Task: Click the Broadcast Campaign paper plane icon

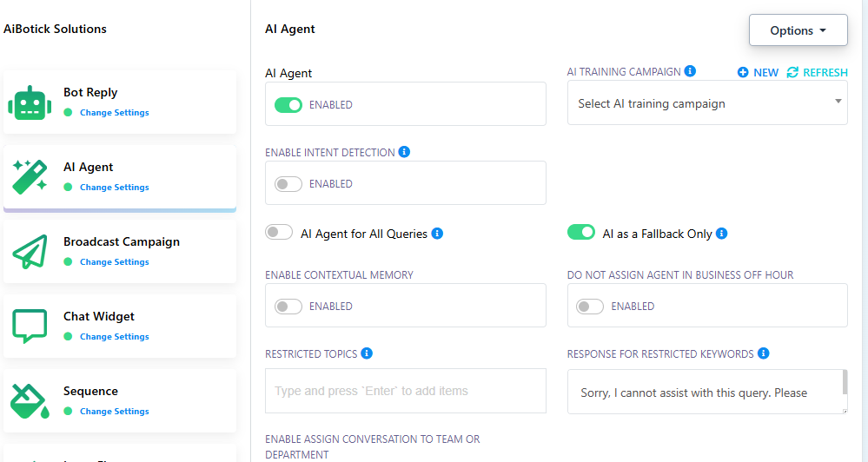Action: pos(30,252)
